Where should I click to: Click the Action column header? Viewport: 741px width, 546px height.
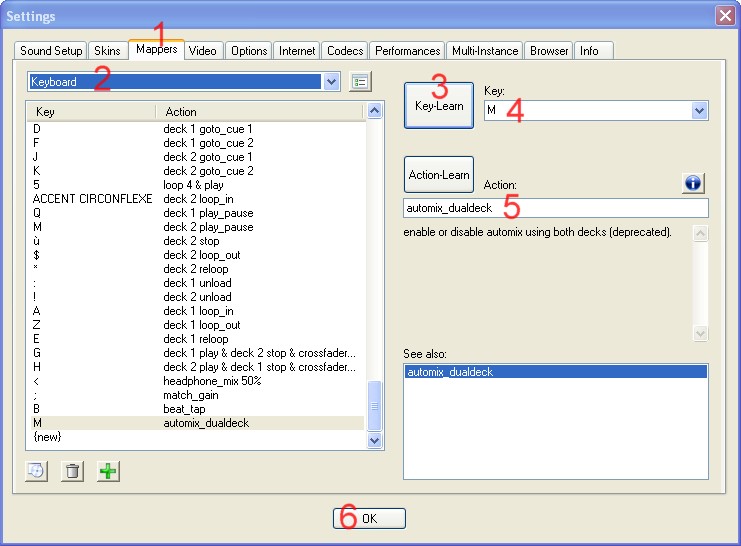pos(181,112)
